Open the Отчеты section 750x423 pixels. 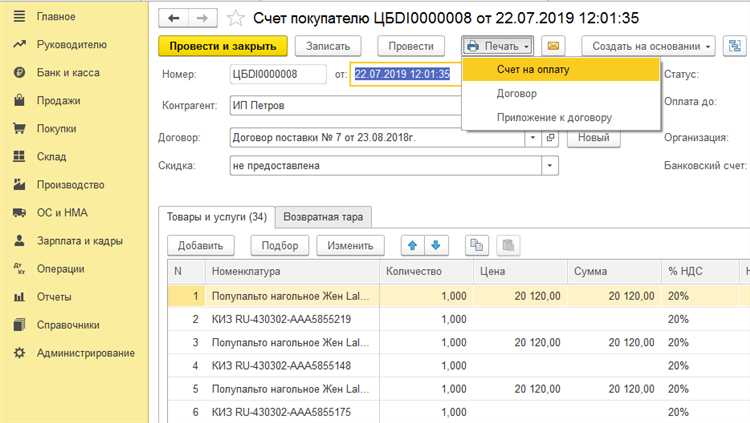tap(54, 297)
